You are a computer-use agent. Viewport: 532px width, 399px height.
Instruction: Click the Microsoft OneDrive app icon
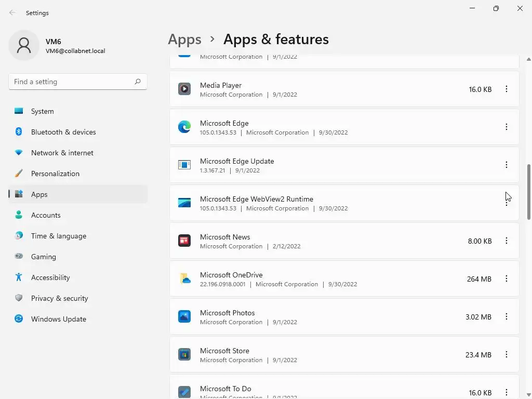pos(184,278)
